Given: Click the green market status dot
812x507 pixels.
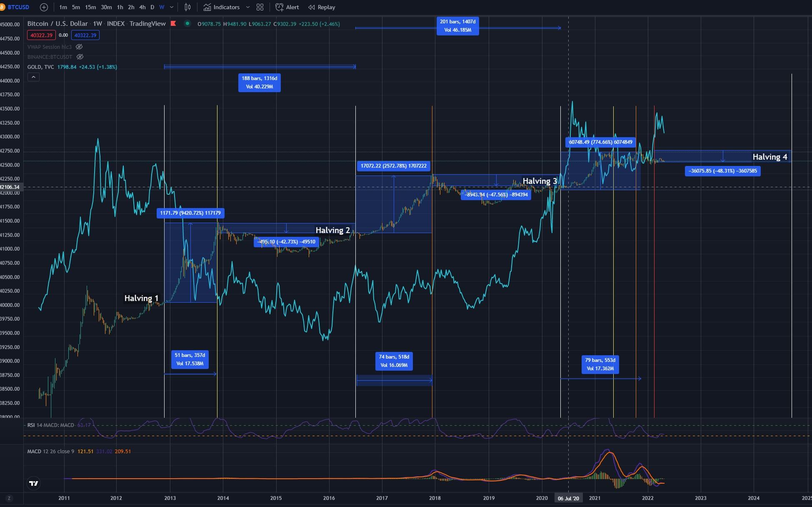Looking at the screenshot, I should [187, 23].
